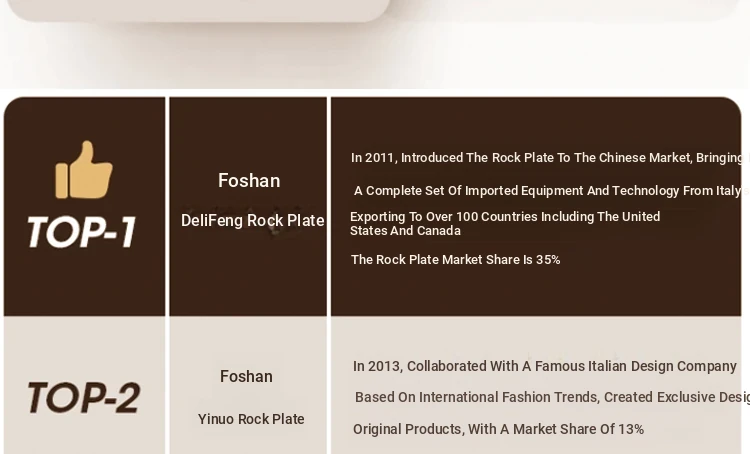Open the Yinuo Rock Plate brand name
The image size is (750, 454).
251,419
